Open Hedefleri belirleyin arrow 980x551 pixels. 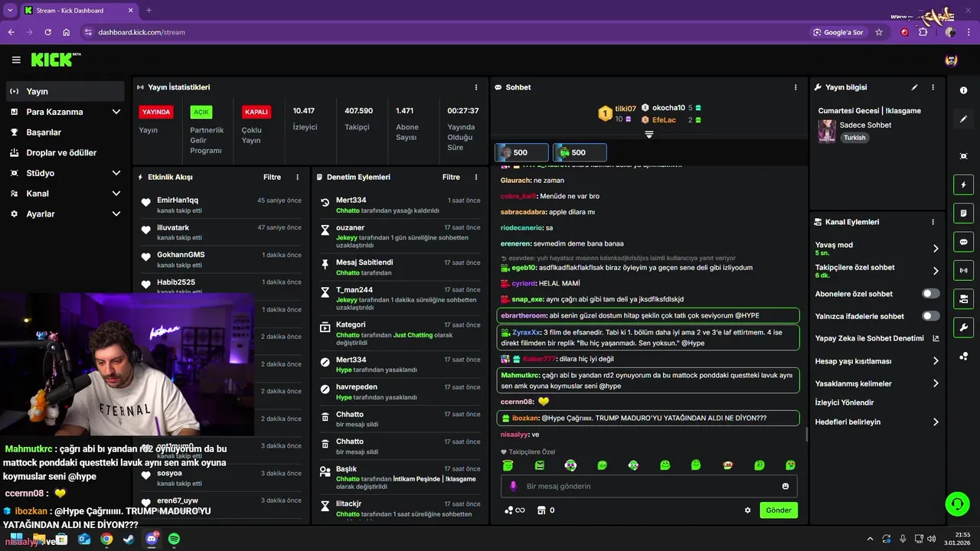click(936, 422)
